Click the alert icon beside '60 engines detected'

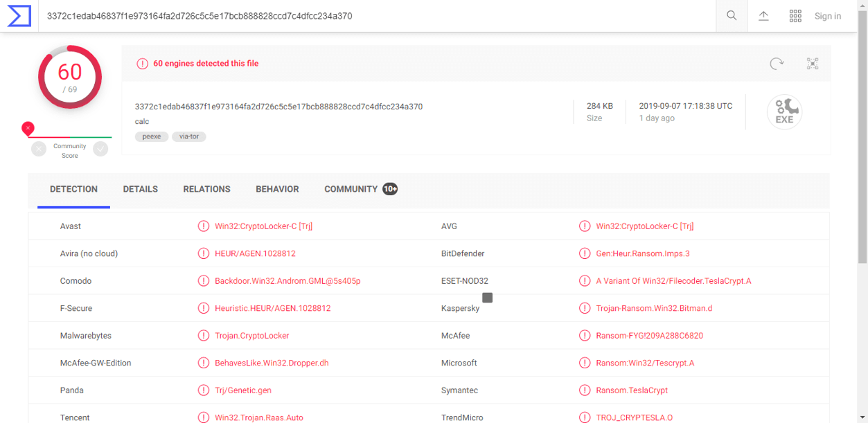[x=142, y=64]
